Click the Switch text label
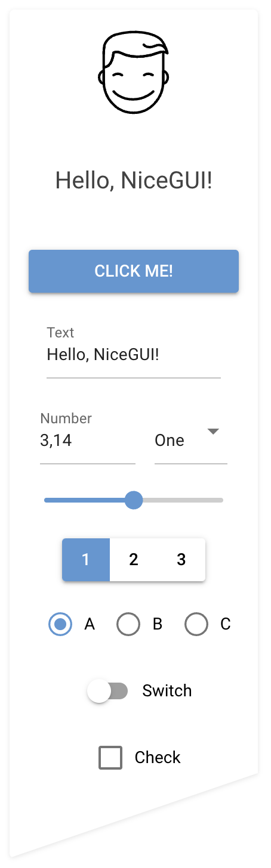Viewport: 271px width, 868px height. click(167, 691)
